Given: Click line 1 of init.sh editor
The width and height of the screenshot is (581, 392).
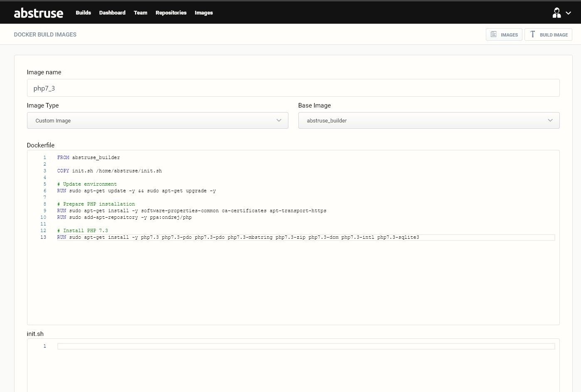Looking at the screenshot, I should [x=306, y=346].
